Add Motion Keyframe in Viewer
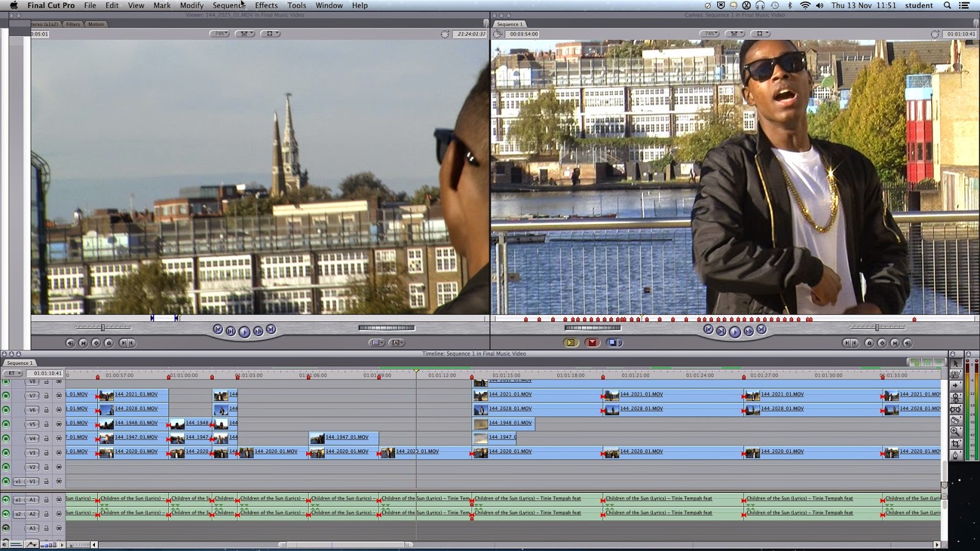The width and height of the screenshot is (980, 551). [x=96, y=343]
